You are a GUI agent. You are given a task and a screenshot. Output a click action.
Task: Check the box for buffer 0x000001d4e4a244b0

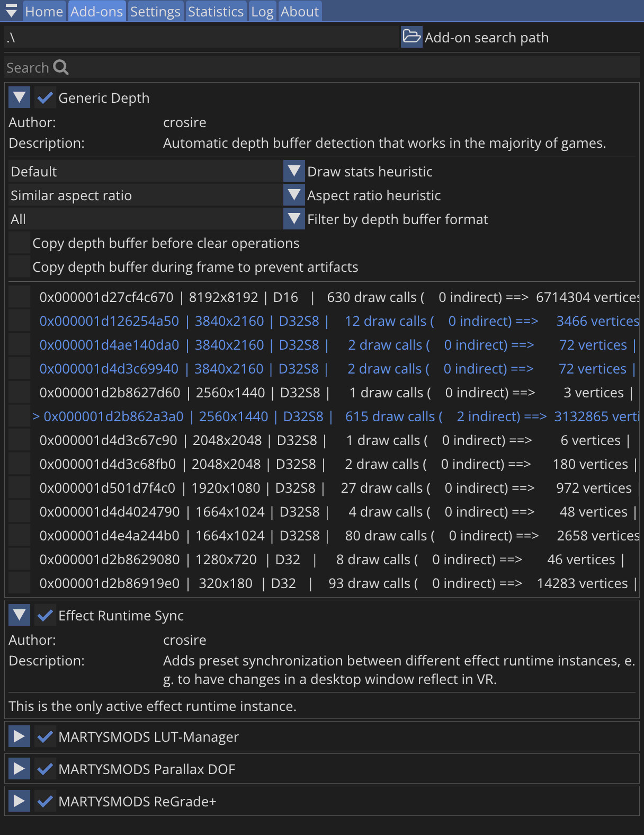coord(20,535)
